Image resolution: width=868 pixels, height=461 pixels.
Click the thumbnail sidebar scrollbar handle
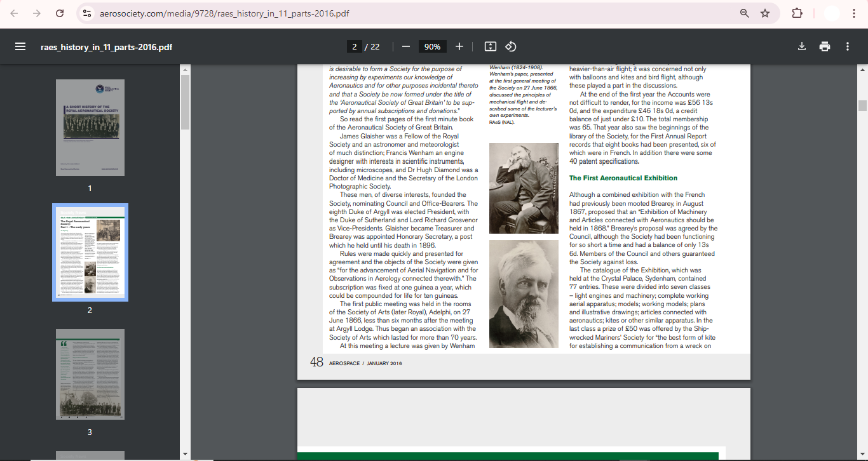click(x=185, y=102)
